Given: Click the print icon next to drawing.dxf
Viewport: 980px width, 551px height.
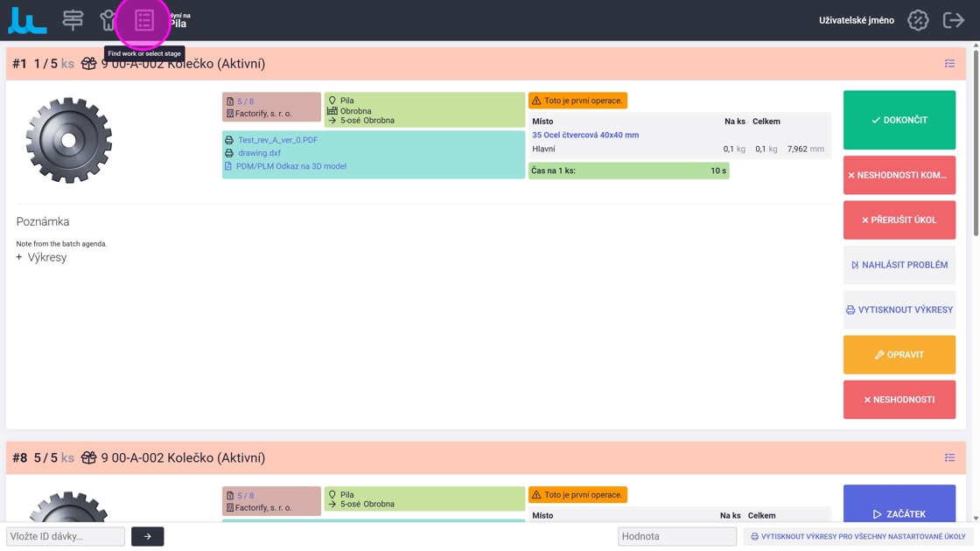Looking at the screenshot, I should tap(229, 153).
